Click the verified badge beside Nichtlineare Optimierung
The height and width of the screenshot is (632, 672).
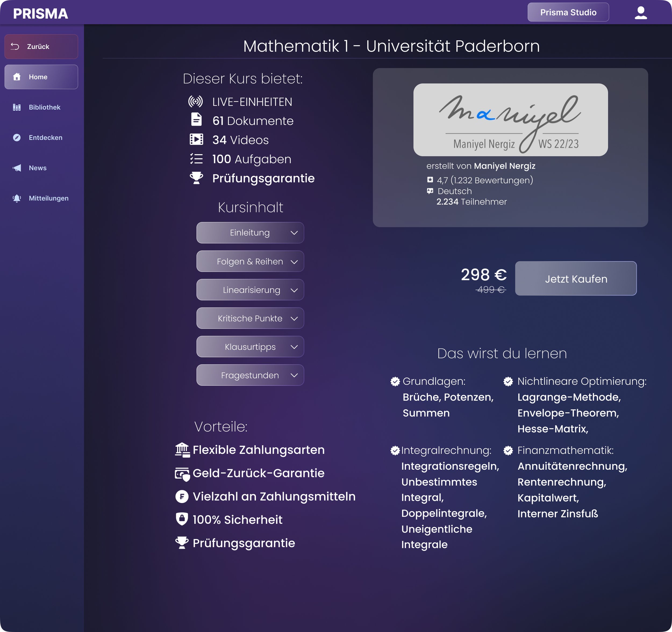coord(508,382)
